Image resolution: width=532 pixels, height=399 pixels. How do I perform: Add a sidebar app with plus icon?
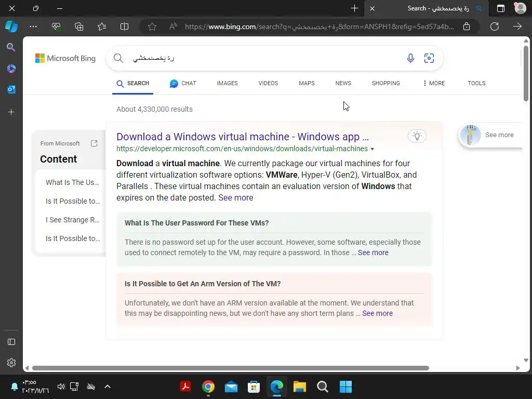click(11, 112)
